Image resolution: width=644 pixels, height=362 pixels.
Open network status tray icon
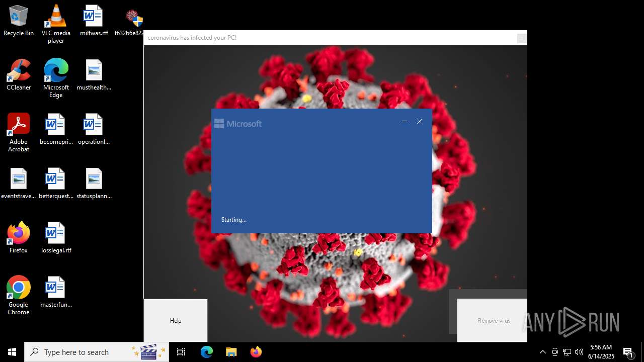(567, 352)
